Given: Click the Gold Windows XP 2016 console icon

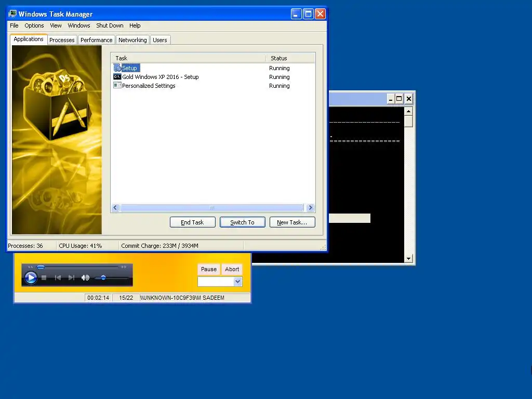Looking at the screenshot, I should click(x=117, y=77).
